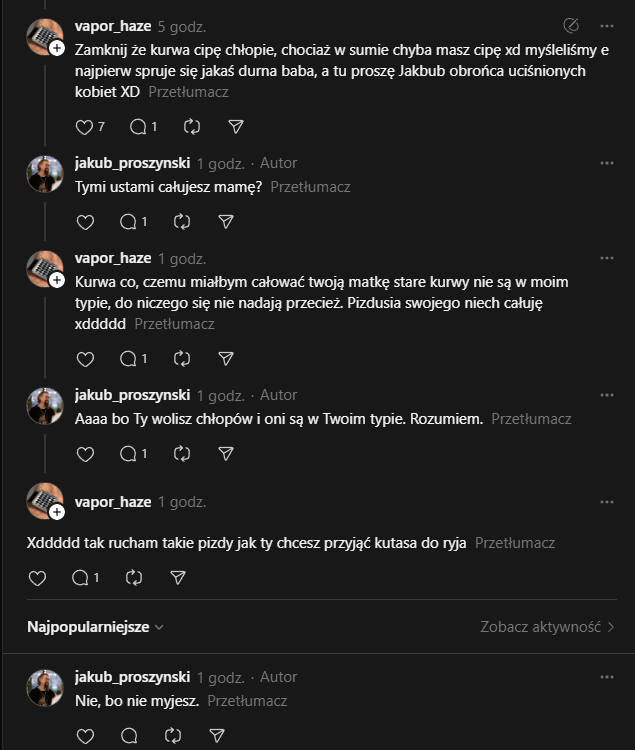Like the 'Tymi ustami całujesz mamę?' reply
Screen dimensions: 635x750
(85, 221)
